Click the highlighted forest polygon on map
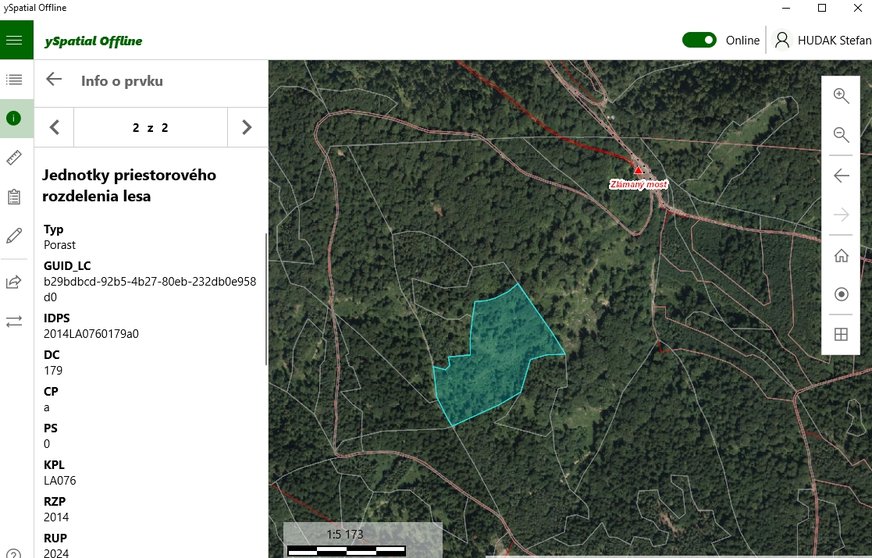The height and width of the screenshot is (558, 872). click(495, 355)
